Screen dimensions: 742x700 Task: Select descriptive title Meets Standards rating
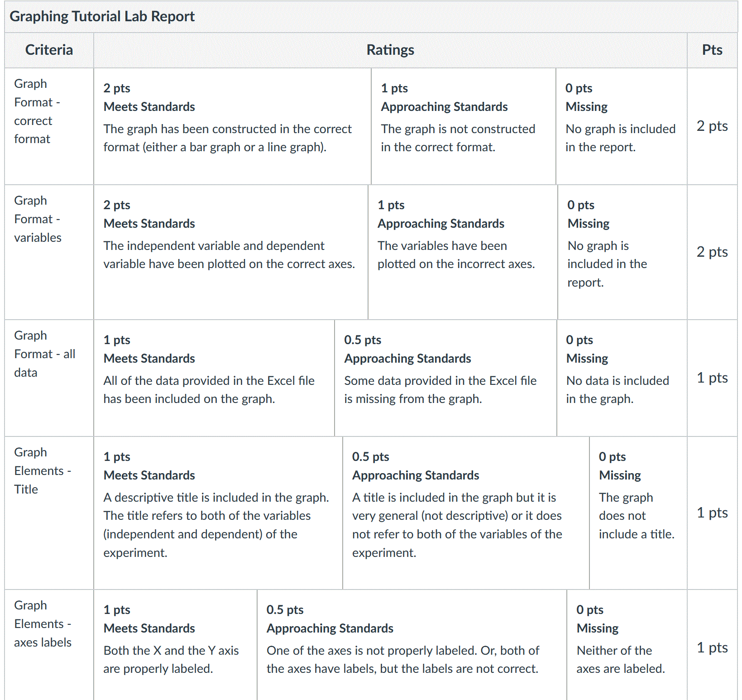[218, 513]
